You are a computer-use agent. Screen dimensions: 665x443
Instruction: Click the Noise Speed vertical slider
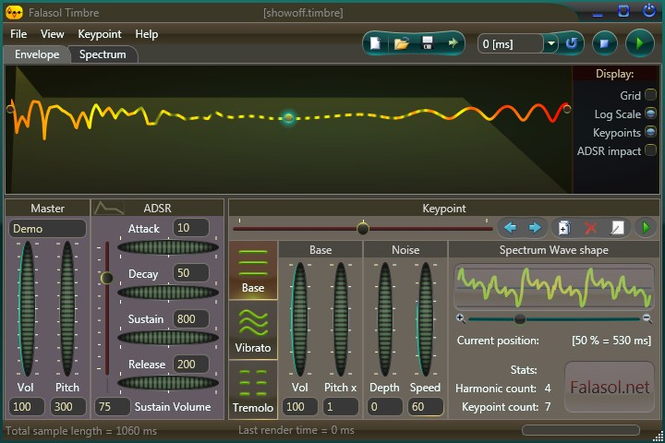click(425, 319)
